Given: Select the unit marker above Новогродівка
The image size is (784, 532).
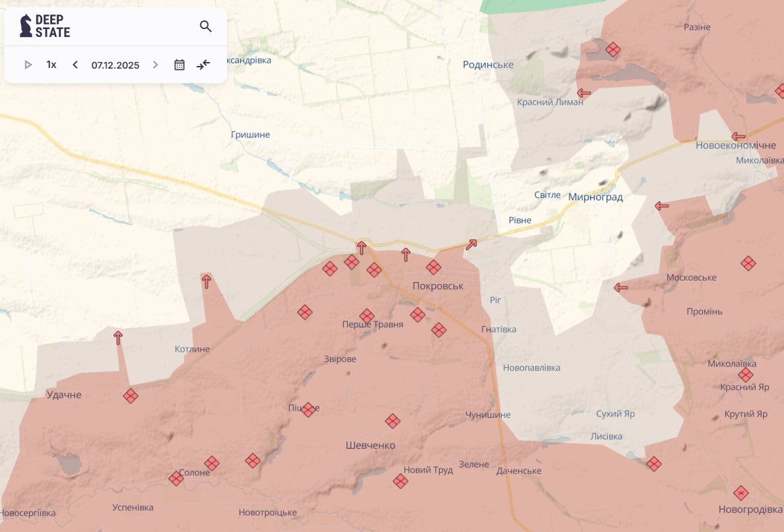Looking at the screenshot, I should [741, 493].
